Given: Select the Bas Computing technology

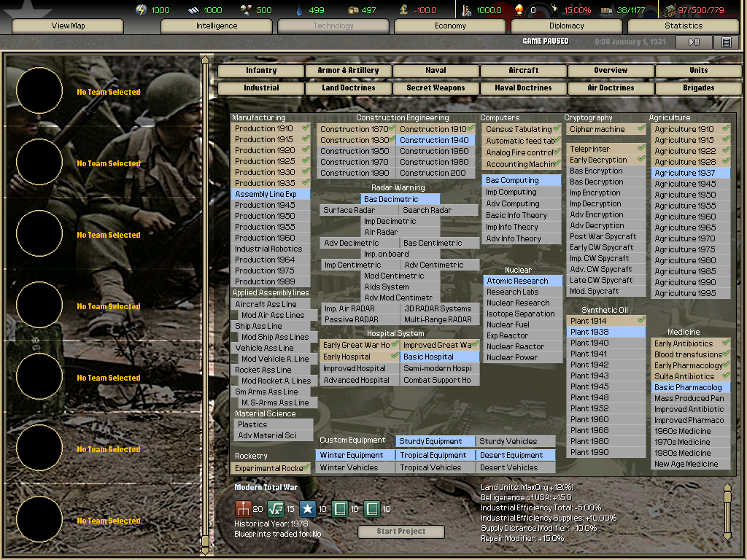Looking at the screenshot, I should (520, 179).
